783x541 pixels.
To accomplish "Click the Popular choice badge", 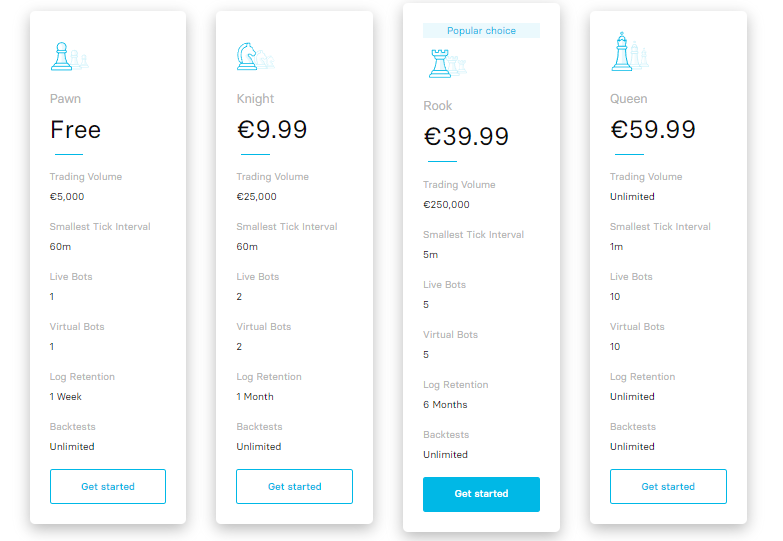I will [481, 31].
